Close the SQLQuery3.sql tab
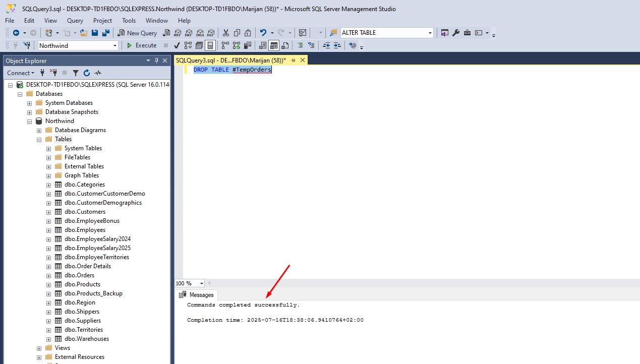Viewport: 640px width, 364px height. click(303, 60)
